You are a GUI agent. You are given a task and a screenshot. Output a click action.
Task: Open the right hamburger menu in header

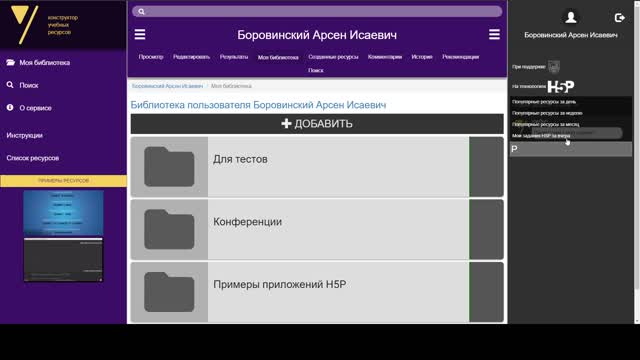pyautogui.click(x=494, y=34)
